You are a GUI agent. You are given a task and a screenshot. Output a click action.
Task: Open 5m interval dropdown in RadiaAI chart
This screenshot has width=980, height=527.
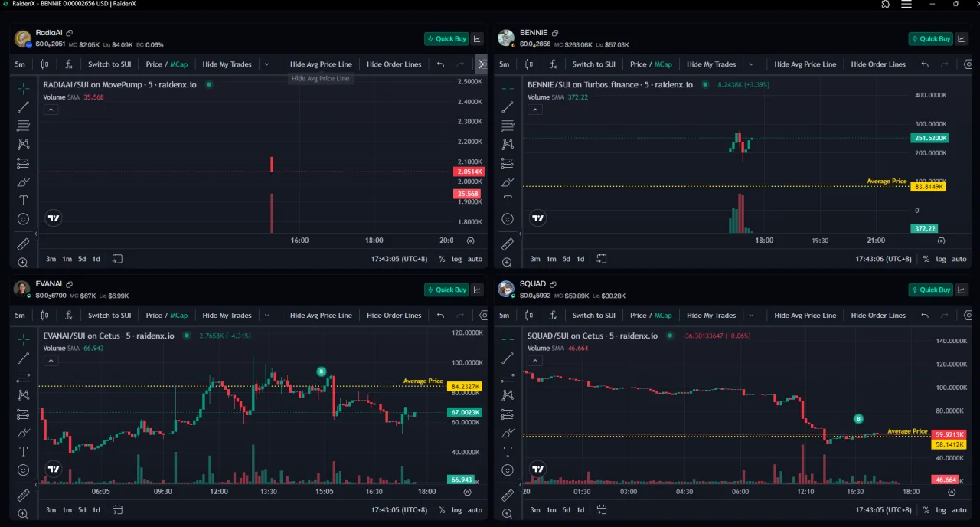coord(20,64)
